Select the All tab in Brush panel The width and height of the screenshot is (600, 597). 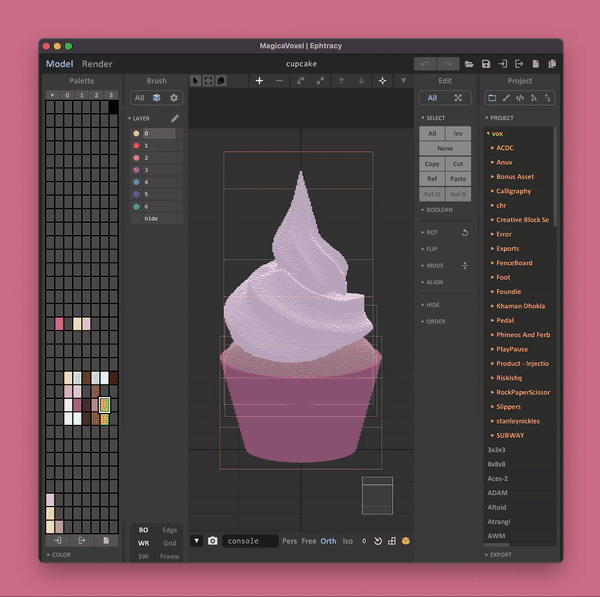pyautogui.click(x=139, y=98)
